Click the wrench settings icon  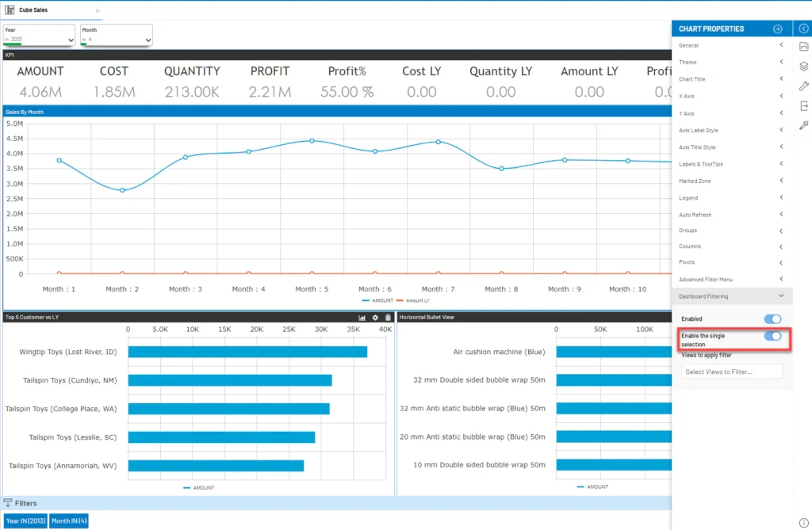(803, 86)
